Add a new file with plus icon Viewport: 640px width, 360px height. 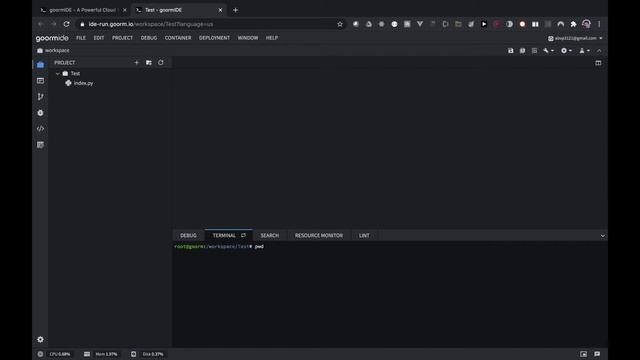(137, 62)
